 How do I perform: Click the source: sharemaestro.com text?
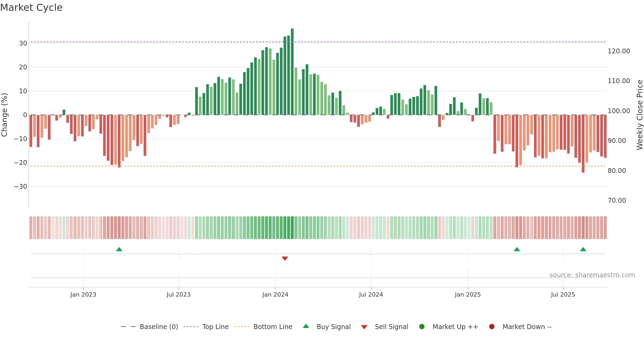592,275
